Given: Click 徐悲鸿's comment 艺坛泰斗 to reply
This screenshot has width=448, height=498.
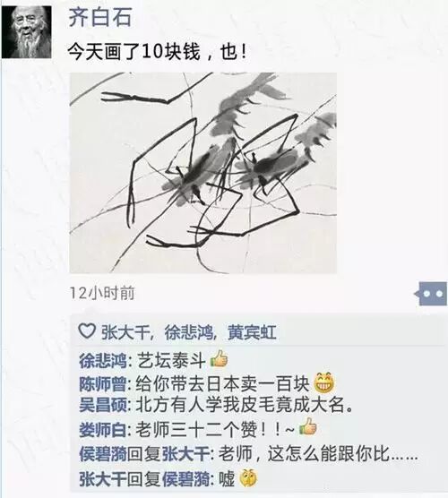Looking at the screenshot, I should pyautogui.click(x=171, y=361).
